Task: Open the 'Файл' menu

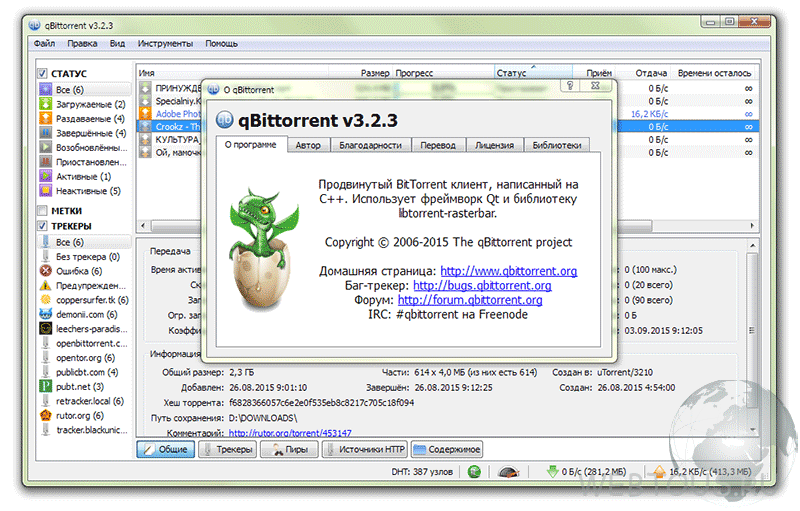Action: point(44,43)
